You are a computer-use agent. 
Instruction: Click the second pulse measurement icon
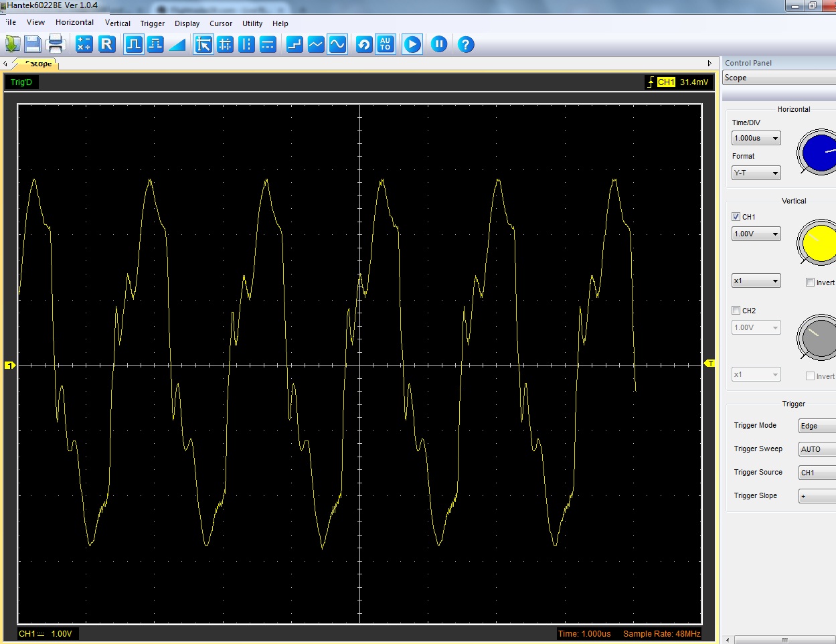coord(155,44)
